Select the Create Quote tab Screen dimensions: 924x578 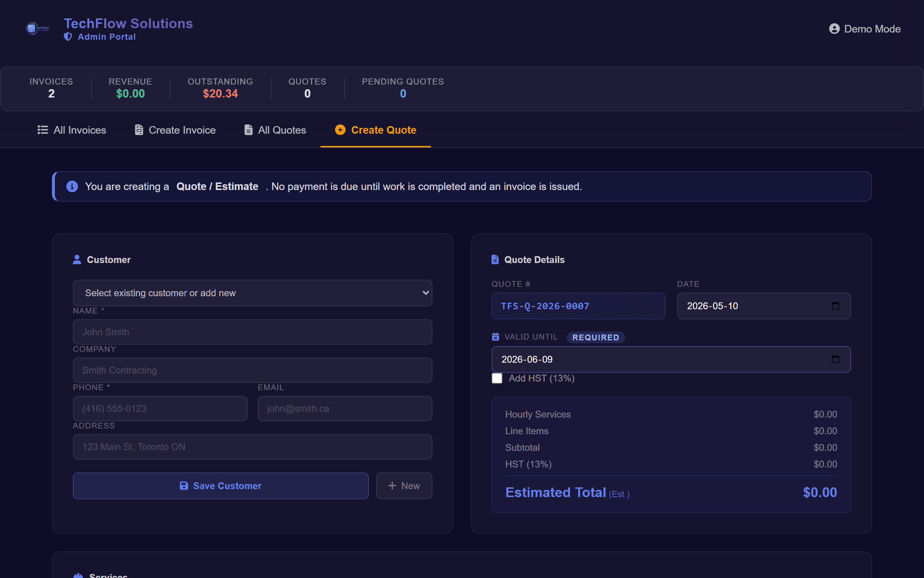(376, 130)
